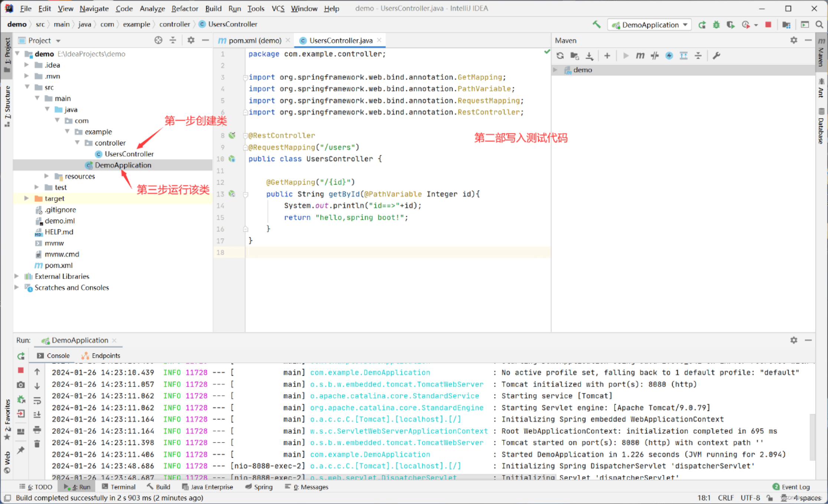This screenshot has height=504, width=828.
Task: Open Search Everywhere magnifier icon
Action: tap(819, 25)
